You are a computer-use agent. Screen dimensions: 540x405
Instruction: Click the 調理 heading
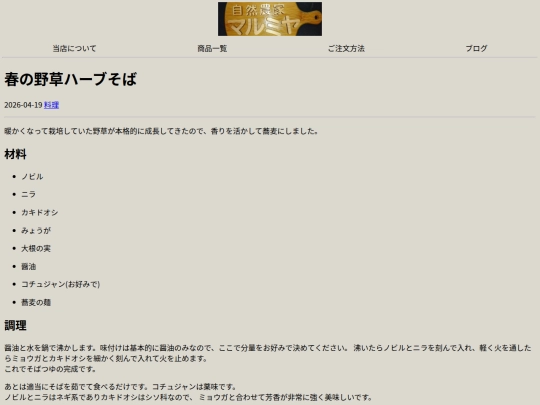(15, 325)
